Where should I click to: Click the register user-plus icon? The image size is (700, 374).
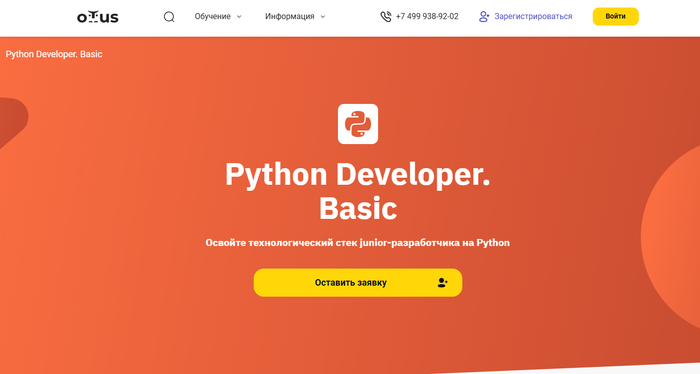(x=484, y=17)
